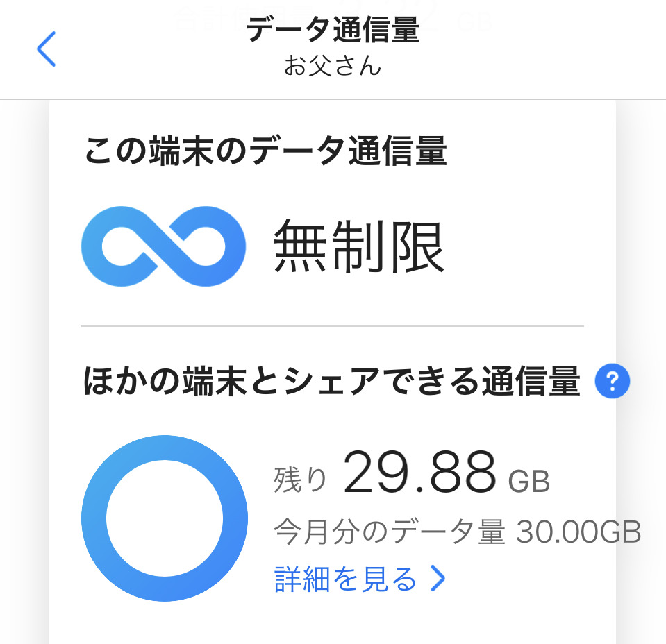666x644 pixels.
Task: Click the white center of the usage ring
Action: [x=165, y=518]
